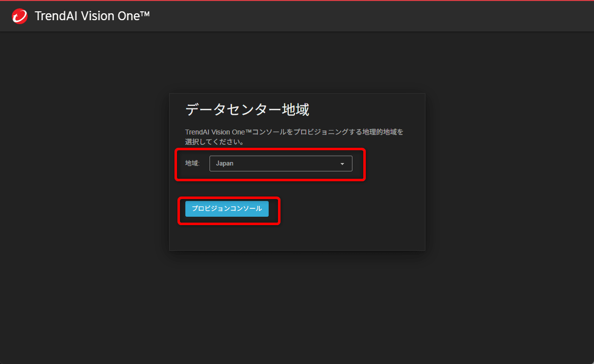This screenshot has width=594, height=364.
Task: Click the provisioning region description text
Action: [294, 137]
